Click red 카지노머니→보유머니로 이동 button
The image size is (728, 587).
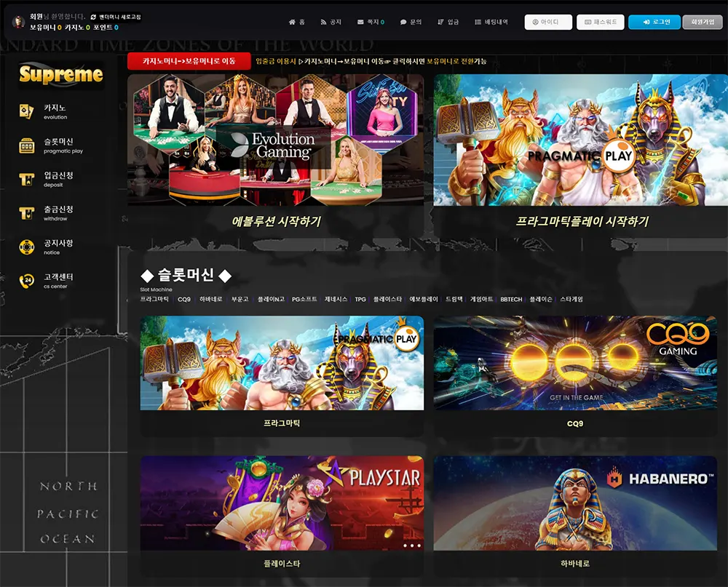pos(189,61)
